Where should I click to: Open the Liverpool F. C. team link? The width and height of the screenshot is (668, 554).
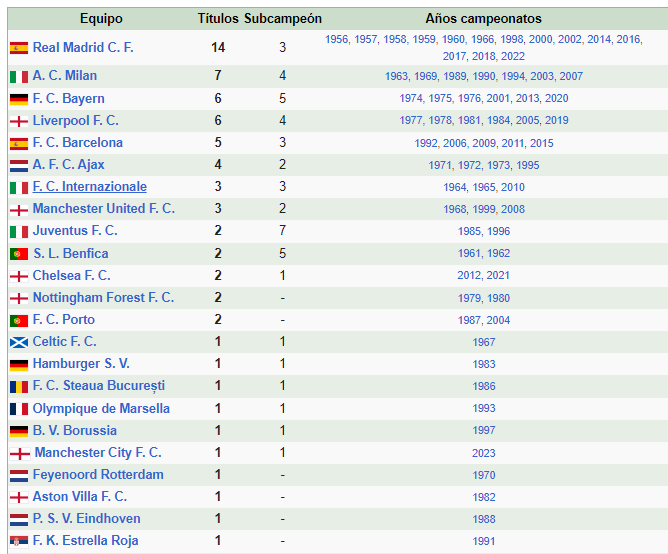pyautogui.click(x=76, y=121)
